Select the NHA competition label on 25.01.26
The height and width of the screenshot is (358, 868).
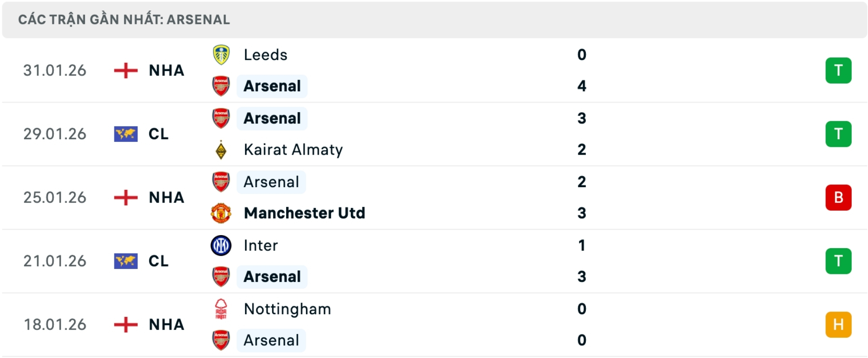[166, 198]
